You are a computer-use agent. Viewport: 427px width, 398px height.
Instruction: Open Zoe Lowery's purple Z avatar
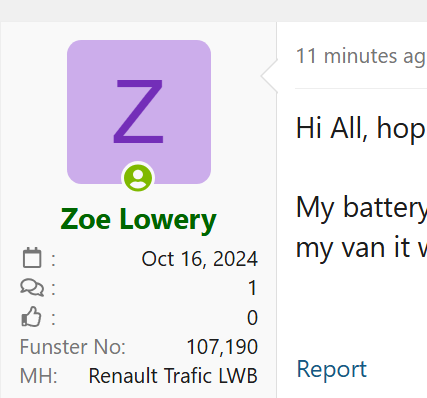tap(139, 112)
